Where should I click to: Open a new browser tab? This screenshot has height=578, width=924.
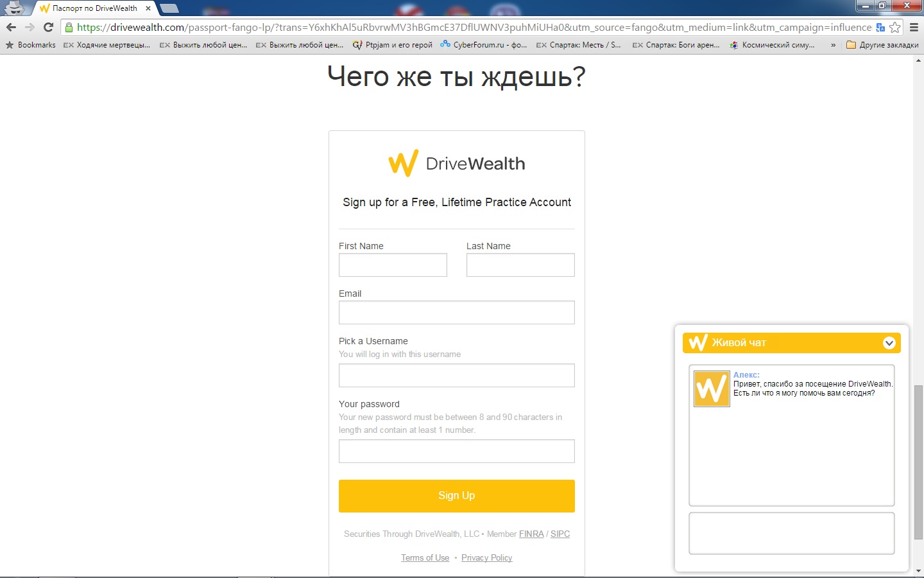tap(169, 8)
